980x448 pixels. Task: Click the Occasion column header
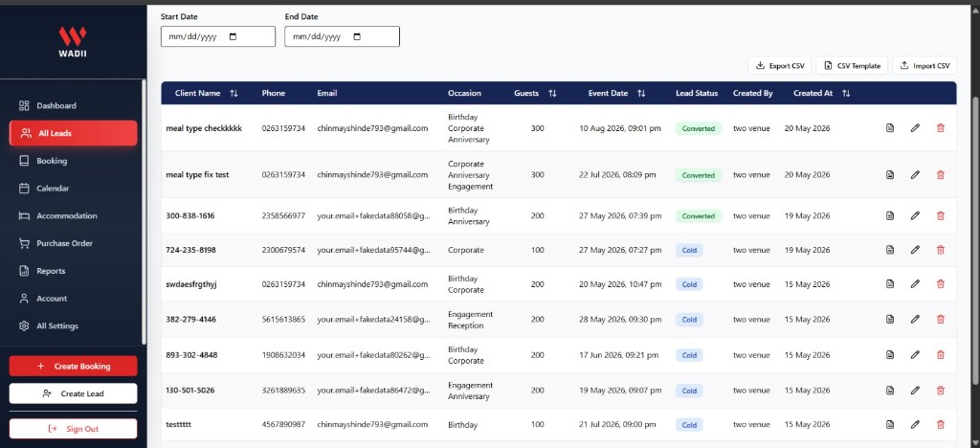coord(464,93)
